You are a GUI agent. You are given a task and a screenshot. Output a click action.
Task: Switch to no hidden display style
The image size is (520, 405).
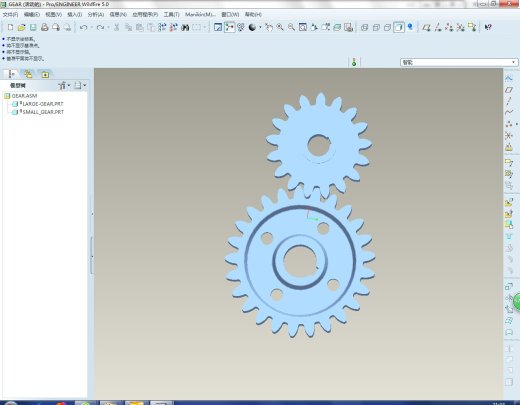pyautogui.click(x=387, y=27)
